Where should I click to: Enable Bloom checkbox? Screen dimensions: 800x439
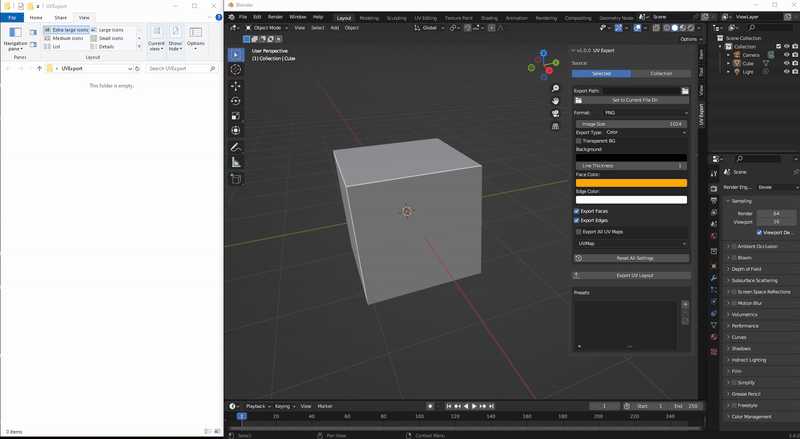click(734, 258)
